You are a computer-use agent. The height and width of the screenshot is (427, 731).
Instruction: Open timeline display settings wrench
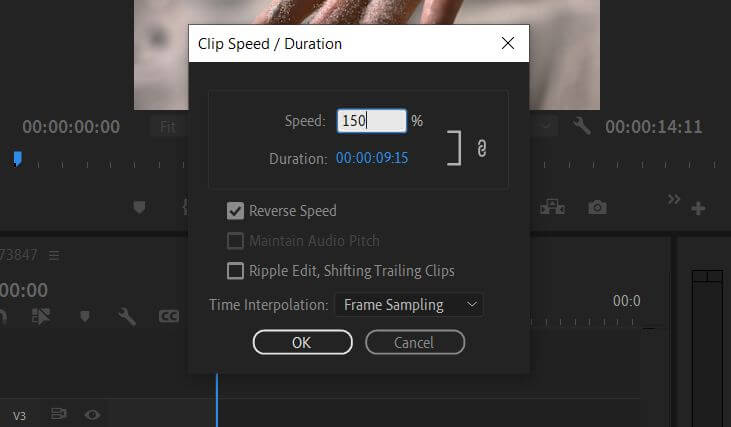pos(127,316)
